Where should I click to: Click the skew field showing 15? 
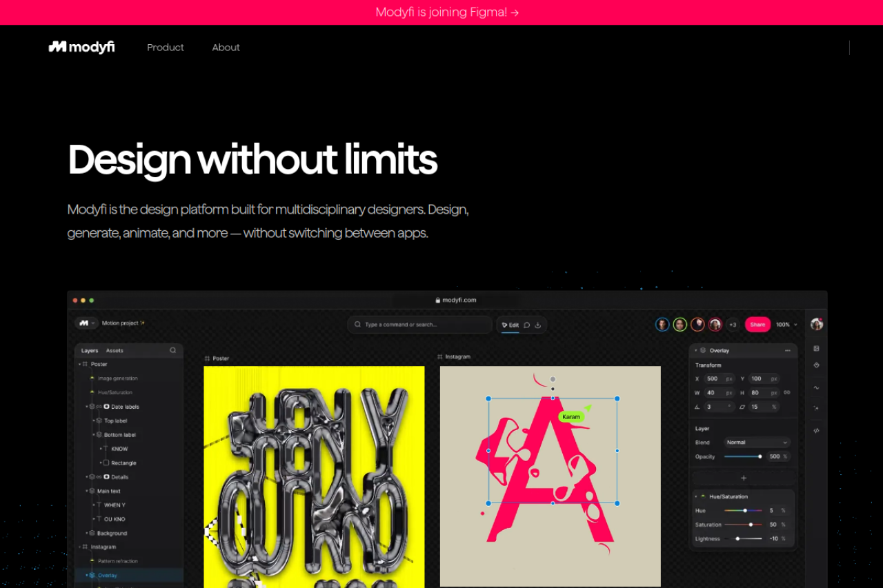(764, 407)
